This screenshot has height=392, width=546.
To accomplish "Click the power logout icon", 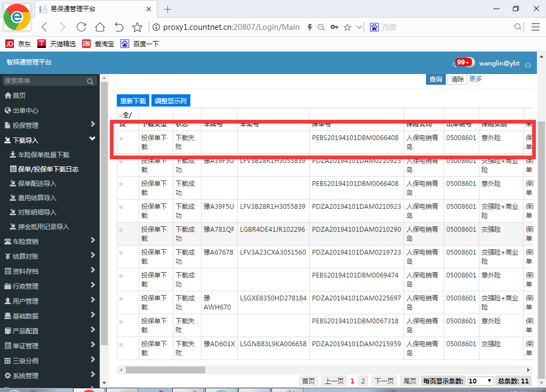I will pyautogui.click(x=528, y=64).
